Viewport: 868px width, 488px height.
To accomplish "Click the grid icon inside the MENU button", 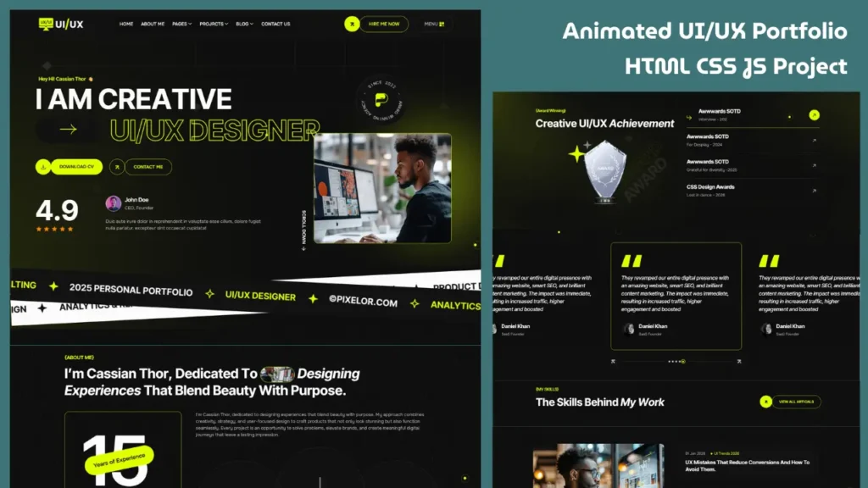I will [442, 24].
